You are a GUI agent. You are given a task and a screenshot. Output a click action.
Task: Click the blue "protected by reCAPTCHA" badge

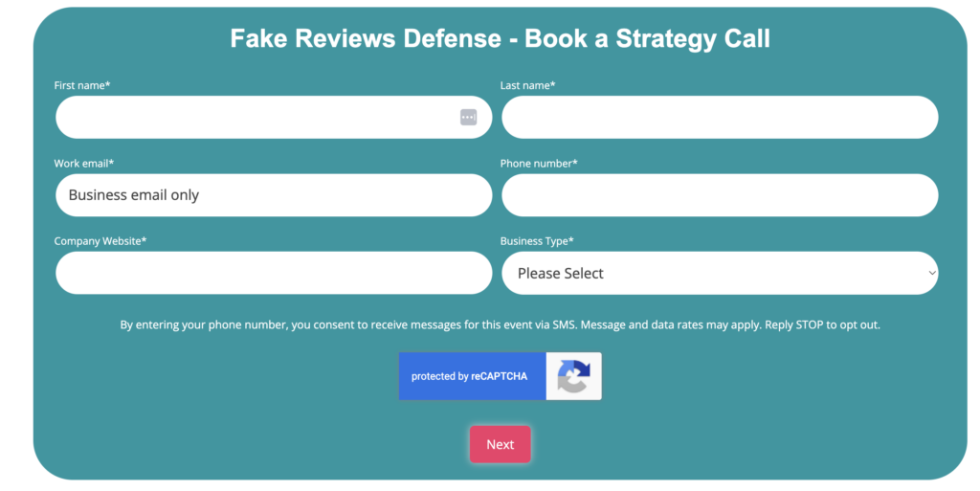tap(472, 376)
